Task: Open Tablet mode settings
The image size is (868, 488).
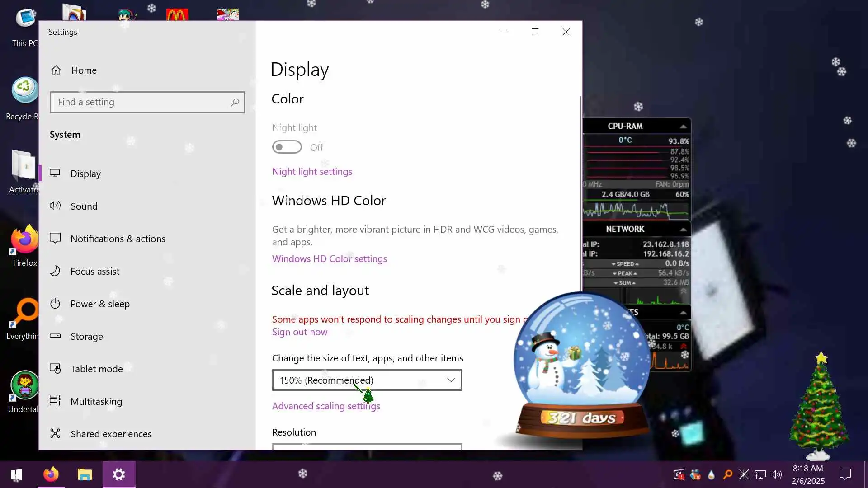Action: 96,369
